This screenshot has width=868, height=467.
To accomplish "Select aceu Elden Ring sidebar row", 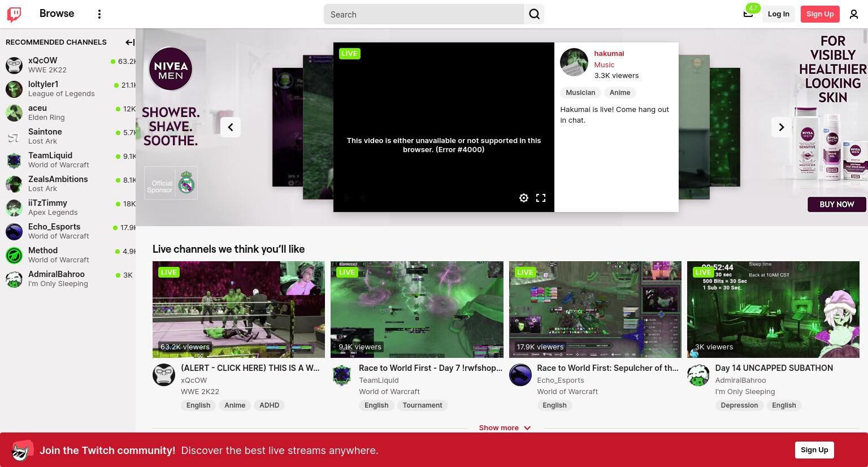I will coord(68,113).
